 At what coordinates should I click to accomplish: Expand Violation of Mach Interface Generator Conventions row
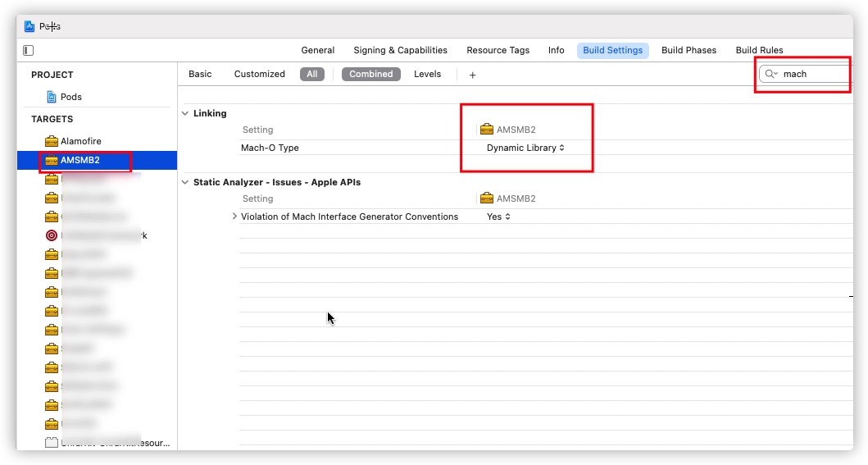234,217
